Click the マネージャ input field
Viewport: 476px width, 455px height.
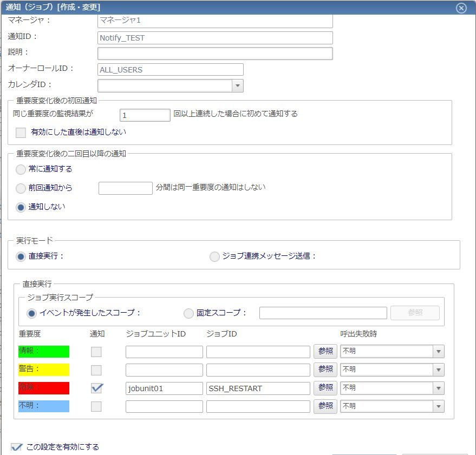(215, 21)
